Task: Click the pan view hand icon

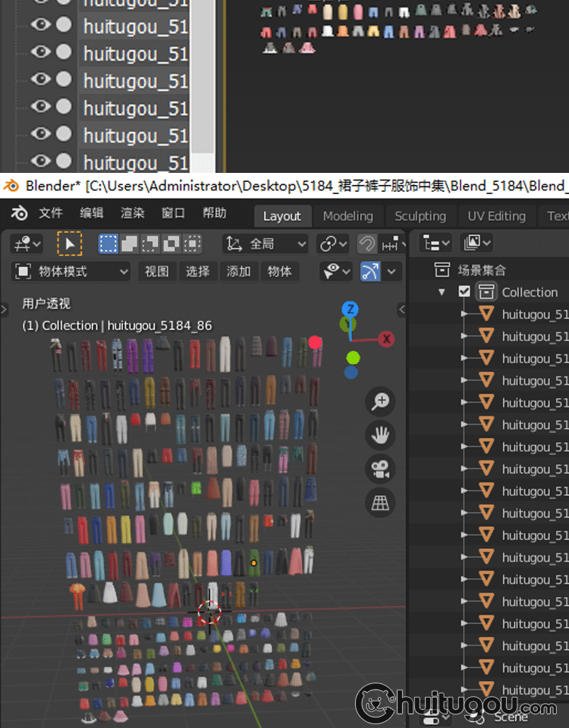Action: [x=380, y=435]
